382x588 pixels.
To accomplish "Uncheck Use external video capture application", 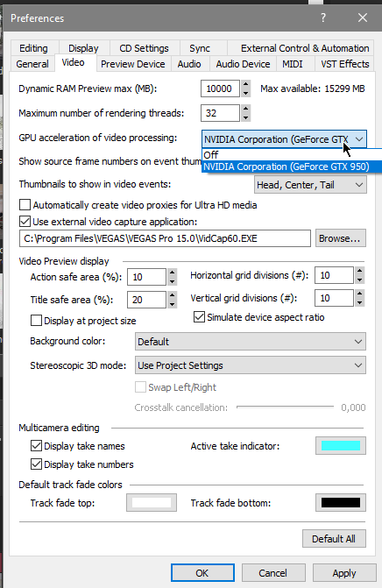I will point(25,221).
